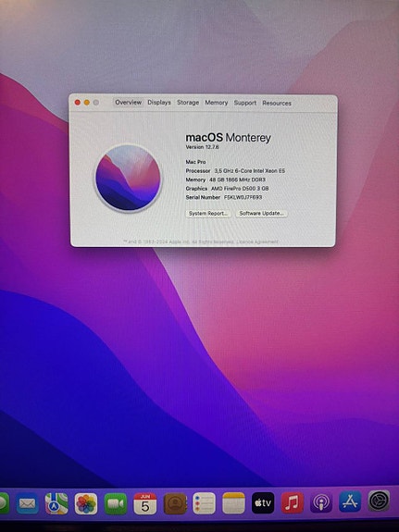
Task: Open the Notes app icon
Action: 233,502
